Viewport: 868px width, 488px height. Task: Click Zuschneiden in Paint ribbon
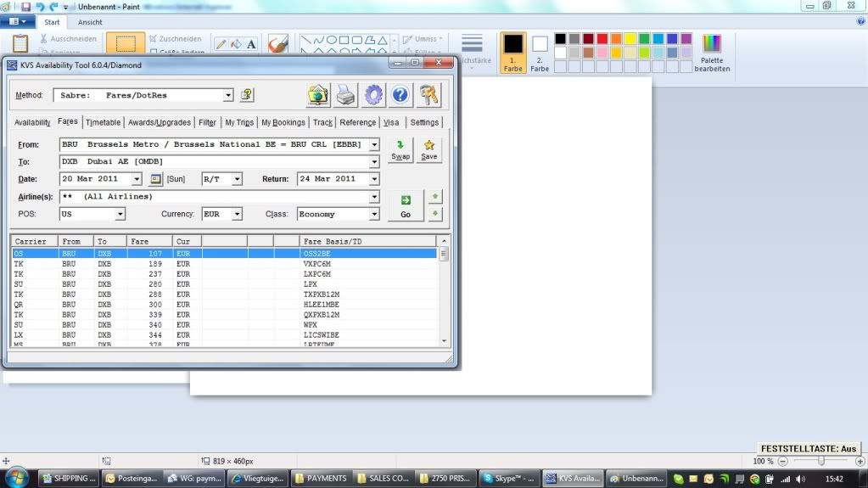click(176, 39)
